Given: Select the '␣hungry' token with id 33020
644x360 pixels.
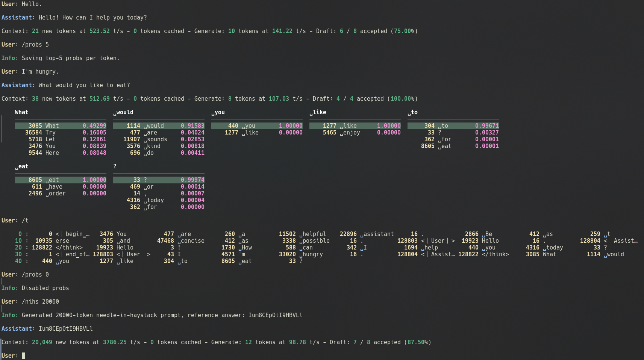Looking at the screenshot, I should click(x=301, y=254).
